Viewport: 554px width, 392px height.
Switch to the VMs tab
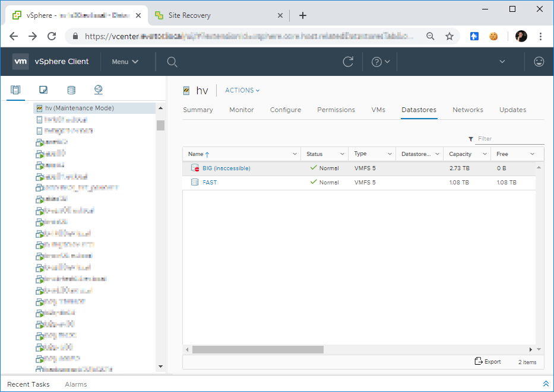(x=378, y=110)
